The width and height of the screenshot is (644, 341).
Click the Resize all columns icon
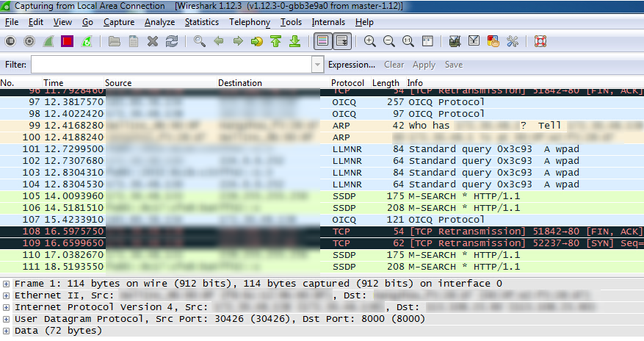427,41
